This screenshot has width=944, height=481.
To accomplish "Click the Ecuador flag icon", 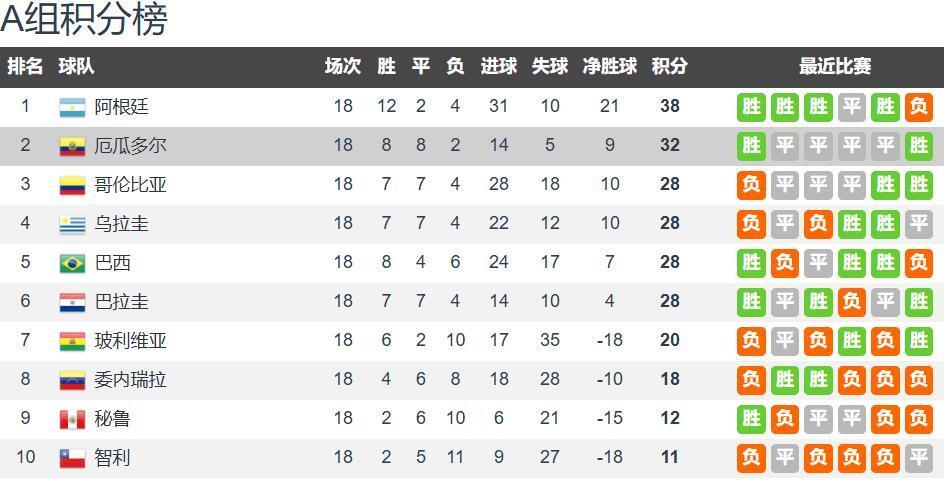I will [72, 146].
